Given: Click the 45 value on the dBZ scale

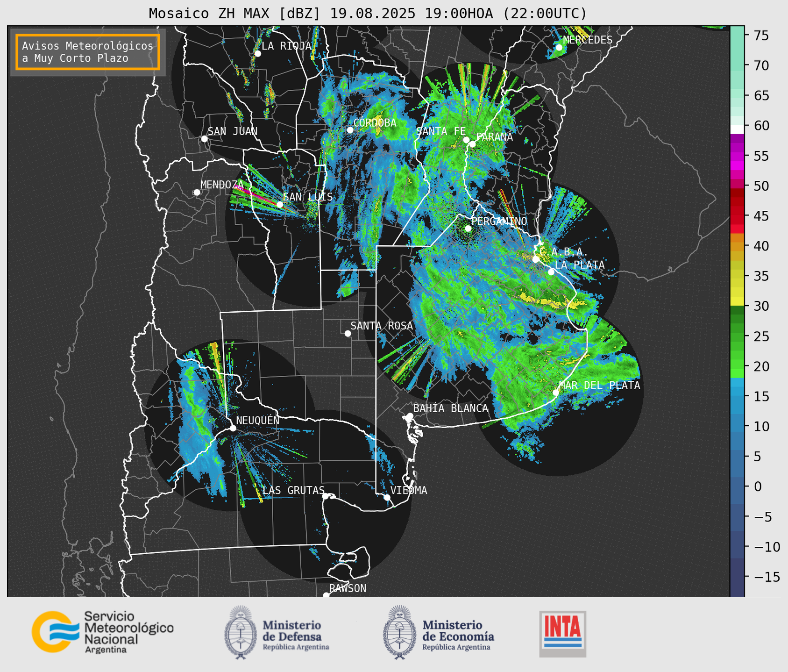Looking at the screenshot, I should (x=760, y=216).
